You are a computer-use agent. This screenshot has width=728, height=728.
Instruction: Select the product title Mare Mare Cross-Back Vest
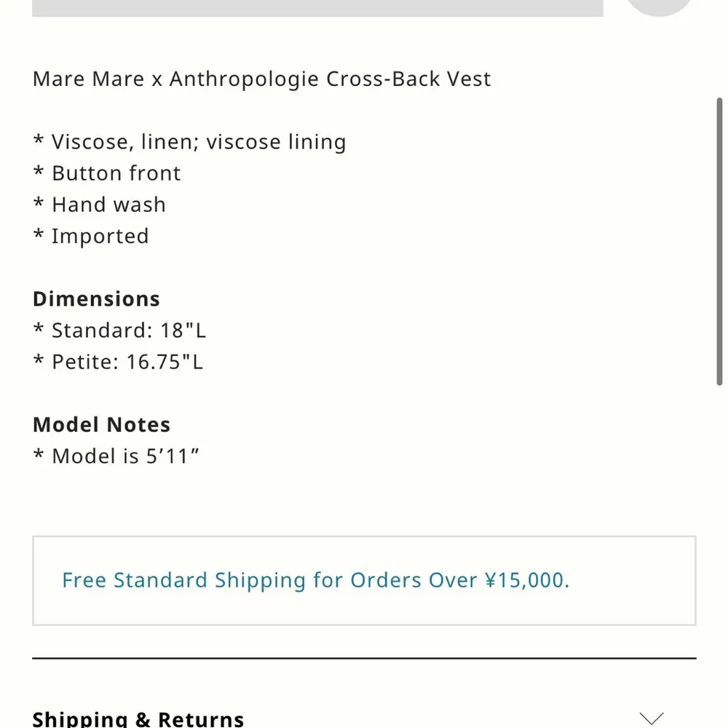tap(261, 79)
